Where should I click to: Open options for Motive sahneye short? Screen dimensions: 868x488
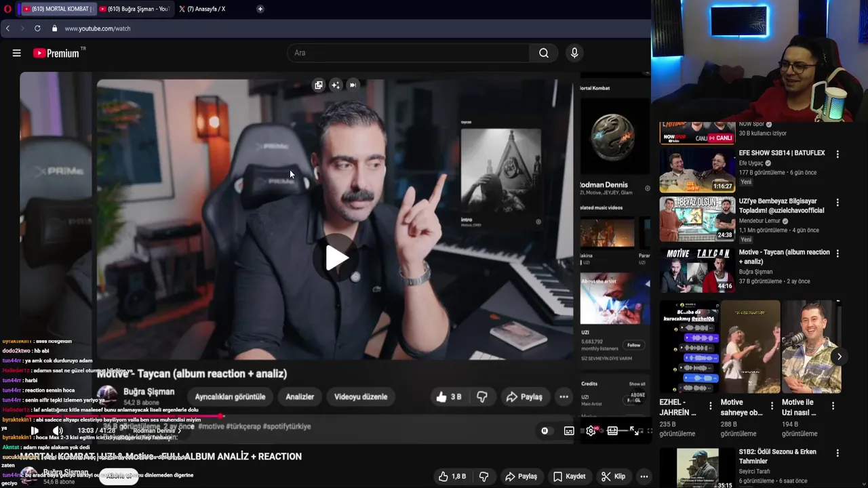(772, 406)
